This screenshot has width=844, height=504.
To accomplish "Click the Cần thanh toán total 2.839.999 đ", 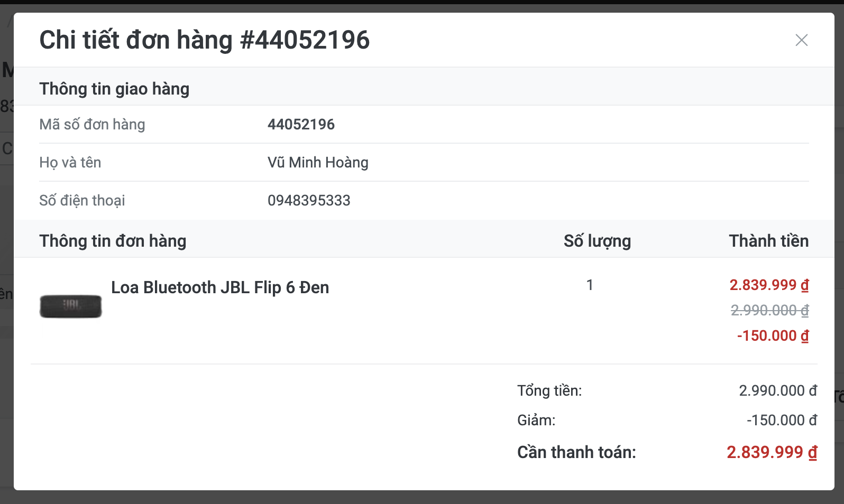I will click(772, 452).
